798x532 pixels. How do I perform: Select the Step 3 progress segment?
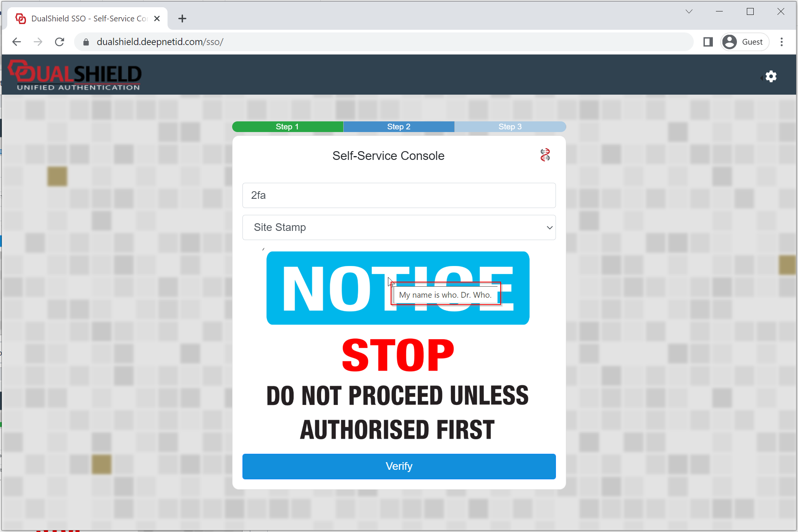(x=510, y=127)
